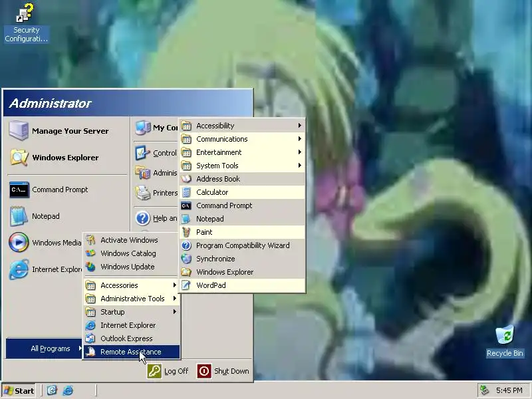The height and width of the screenshot is (399, 532).
Task: Click the Manage Your Server icon
Action: pos(19,130)
